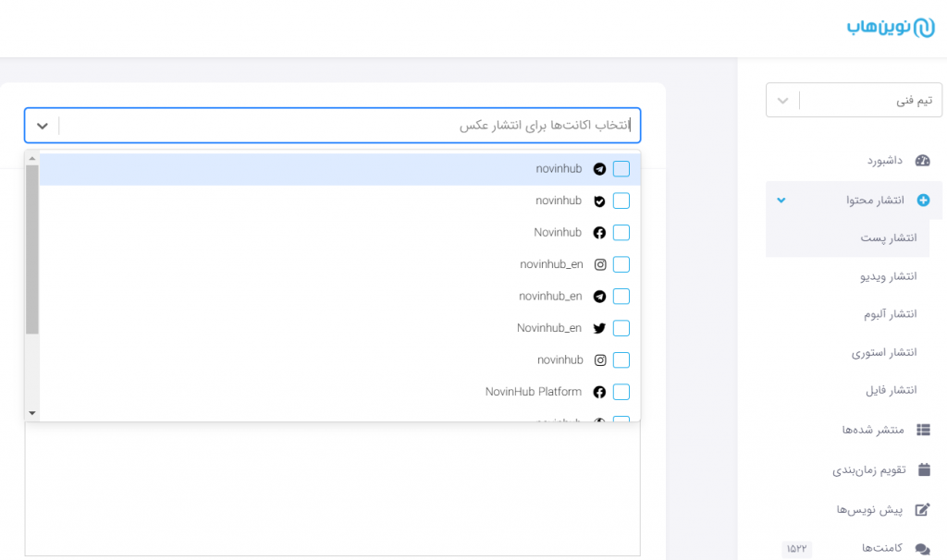Open منتشر شده‌ها page

tap(873, 430)
